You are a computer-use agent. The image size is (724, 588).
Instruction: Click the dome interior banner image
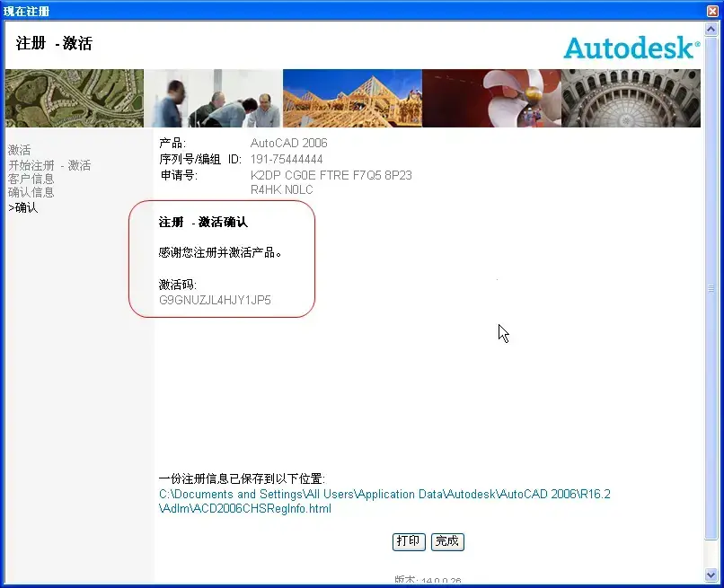coord(631,99)
